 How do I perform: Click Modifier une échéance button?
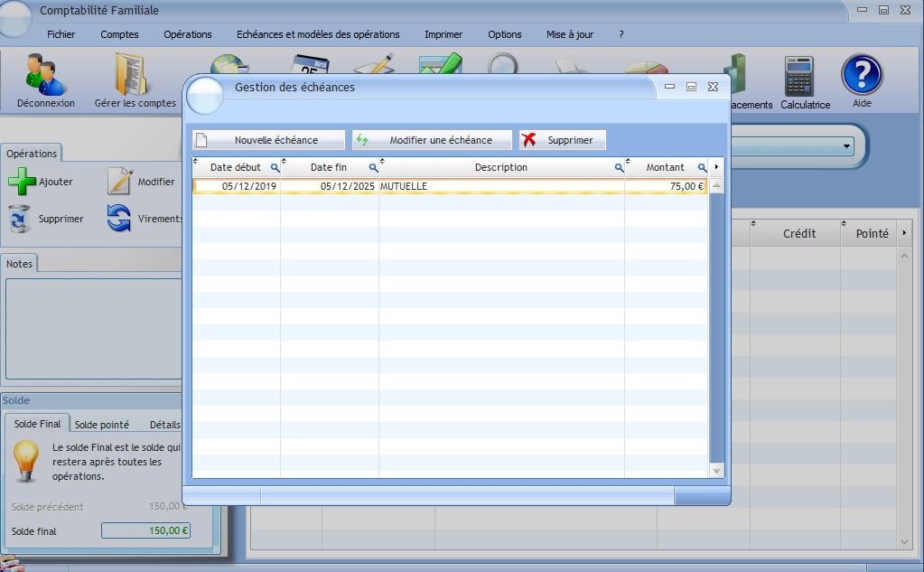pos(432,140)
